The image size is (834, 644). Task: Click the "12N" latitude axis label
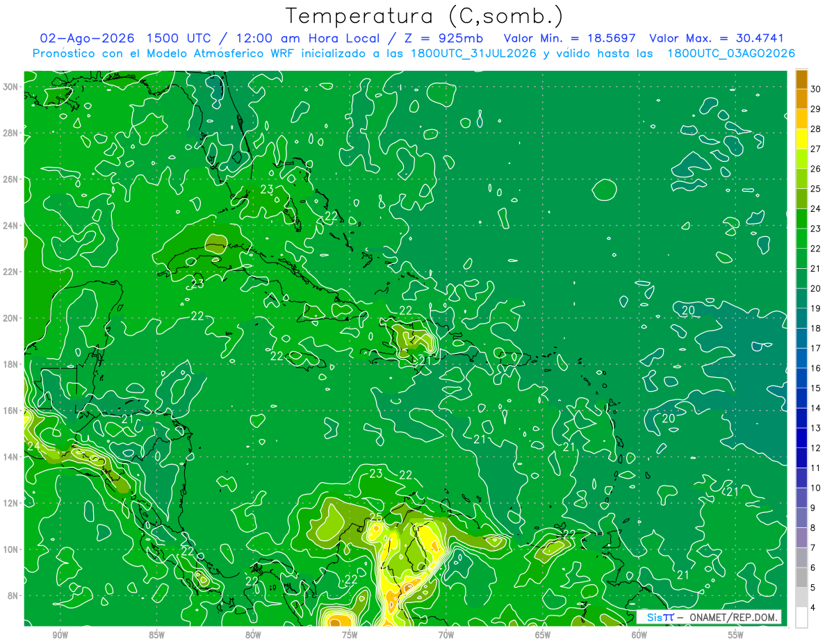10,503
